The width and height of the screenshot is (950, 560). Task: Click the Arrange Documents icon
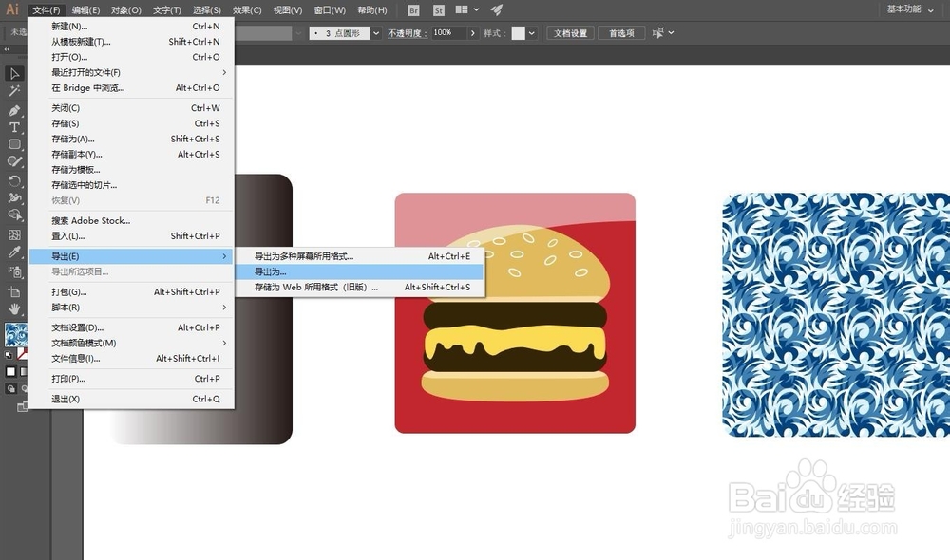(x=462, y=9)
